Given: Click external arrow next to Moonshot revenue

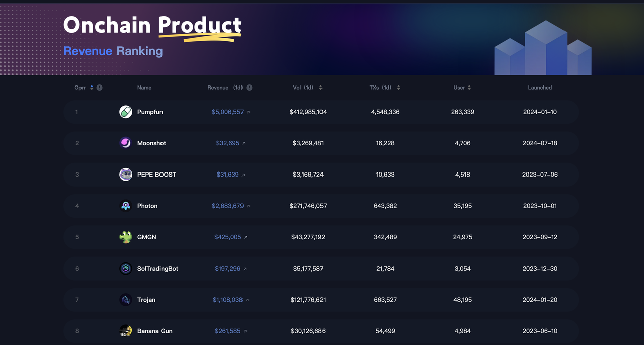Looking at the screenshot, I should [x=244, y=144].
